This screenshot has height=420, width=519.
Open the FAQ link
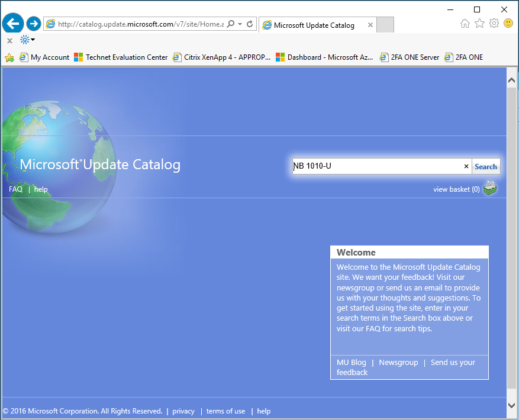[15, 189]
